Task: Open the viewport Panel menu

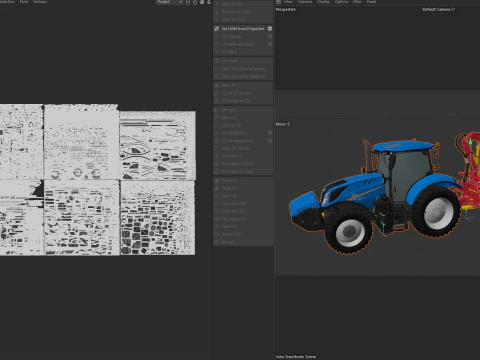Action: pyautogui.click(x=371, y=2)
